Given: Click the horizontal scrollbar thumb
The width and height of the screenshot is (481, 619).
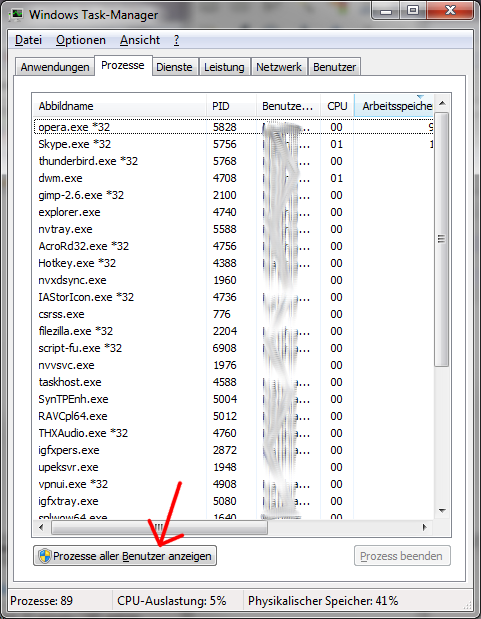Looking at the screenshot, I should point(159,527).
